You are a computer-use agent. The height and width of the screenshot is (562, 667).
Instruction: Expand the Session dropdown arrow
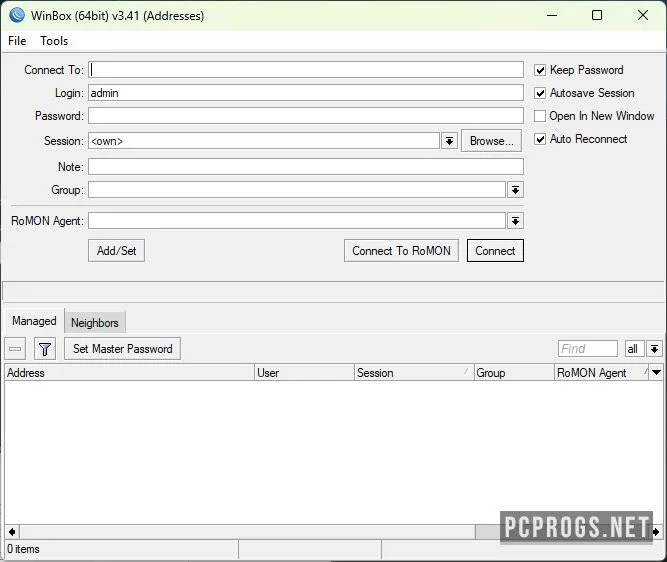(449, 141)
